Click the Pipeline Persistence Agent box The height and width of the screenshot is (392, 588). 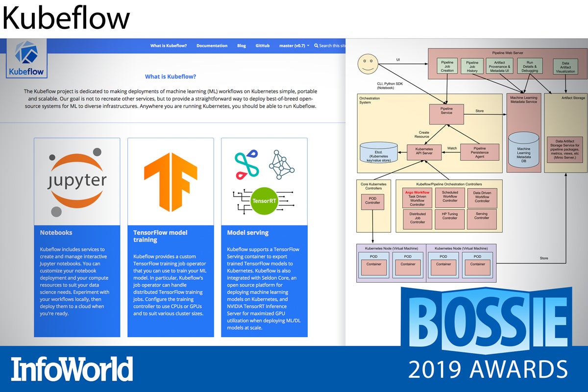pyautogui.click(x=479, y=152)
